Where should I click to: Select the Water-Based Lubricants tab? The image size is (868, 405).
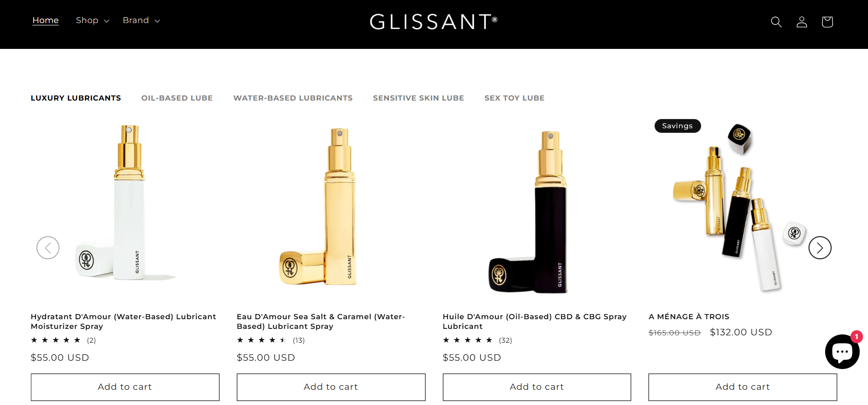(293, 98)
